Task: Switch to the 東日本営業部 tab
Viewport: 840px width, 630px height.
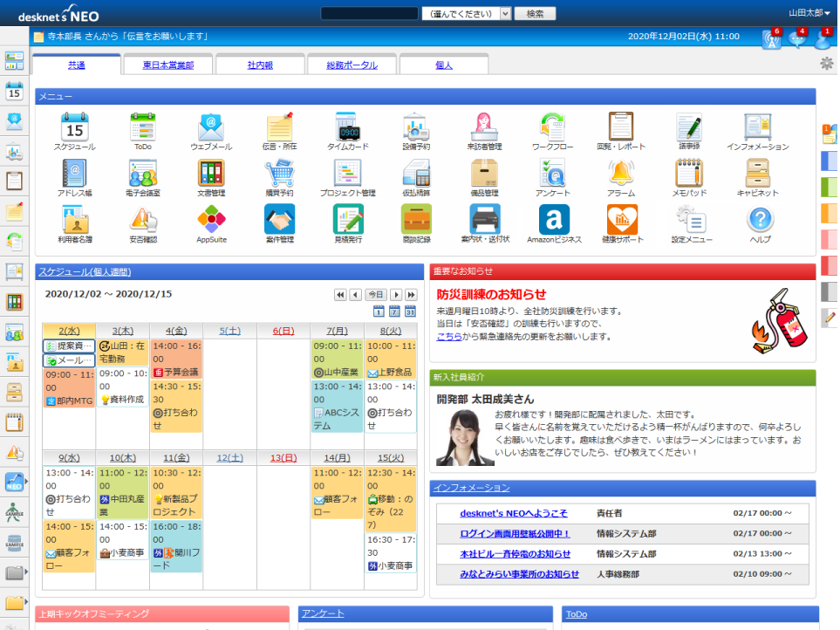Action: point(168,65)
